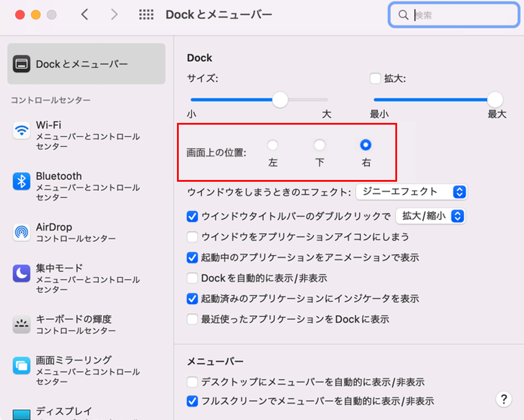Select ディスプレイ in the sidebar list
524x420 pixels.
click(x=86, y=414)
